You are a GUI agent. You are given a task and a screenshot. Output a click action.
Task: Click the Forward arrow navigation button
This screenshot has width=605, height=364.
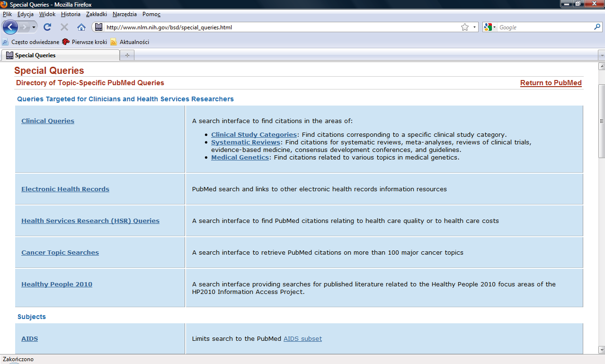pos(25,27)
